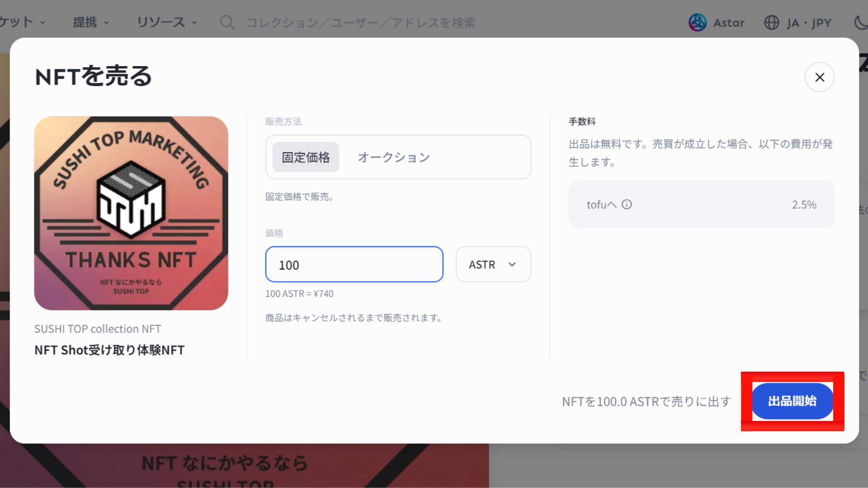
Task: Click the info icon next to tofuへ
Action: click(x=627, y=205)
